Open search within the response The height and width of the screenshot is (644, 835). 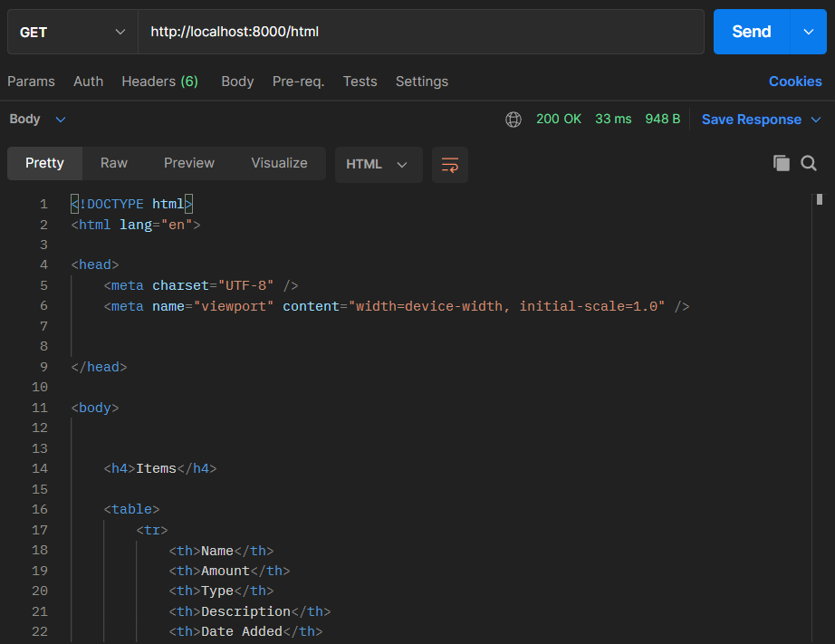click(809, 164)
